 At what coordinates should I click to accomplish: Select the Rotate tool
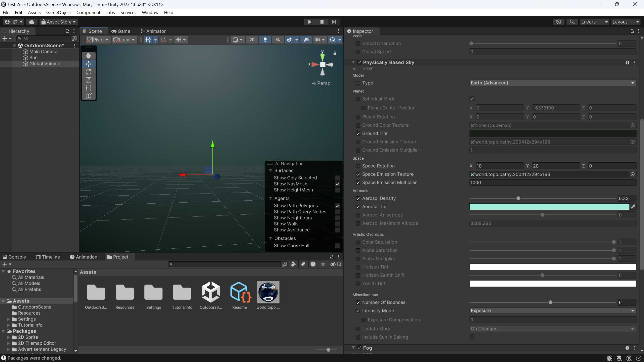[89, 72]
